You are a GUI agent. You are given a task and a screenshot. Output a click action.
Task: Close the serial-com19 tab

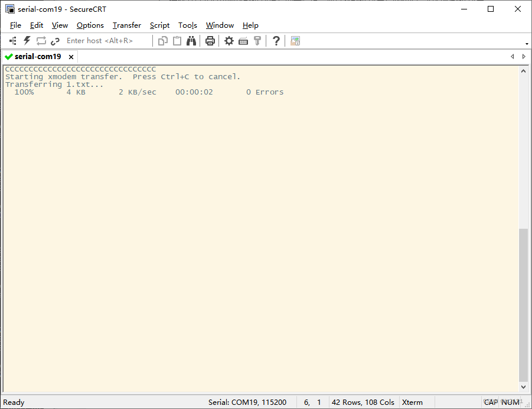tap(71, 57)
